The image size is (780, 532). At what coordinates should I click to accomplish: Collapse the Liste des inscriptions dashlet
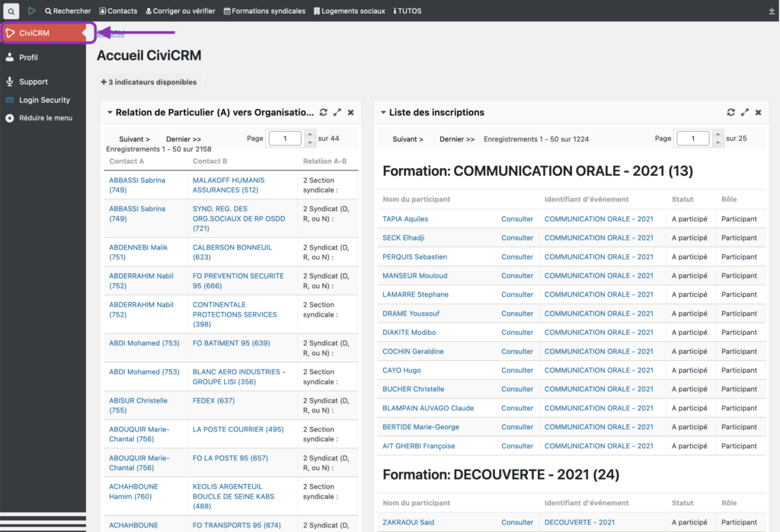tap(383, 113)
